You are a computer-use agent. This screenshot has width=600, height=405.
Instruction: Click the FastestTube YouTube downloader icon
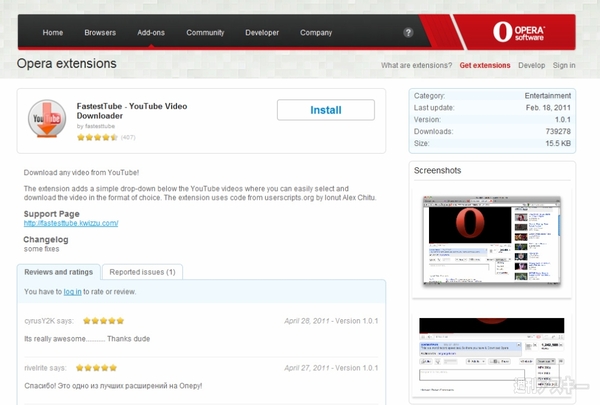[47, 118]
